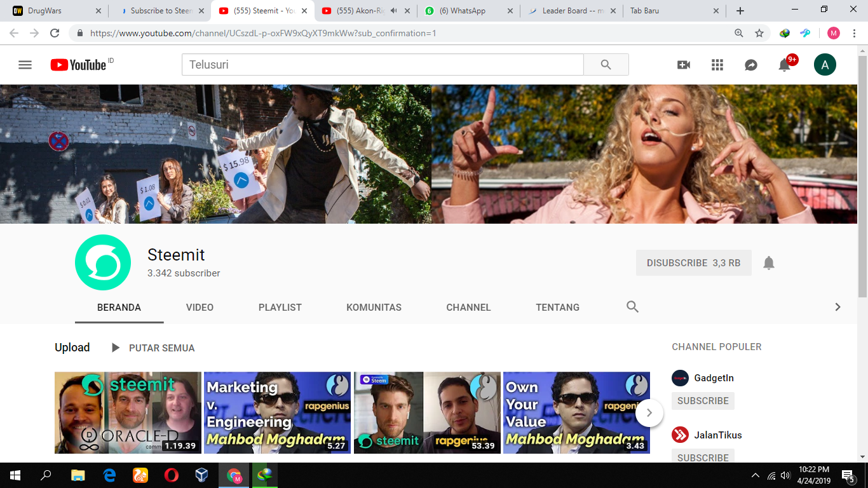This screenshot has height=488, width=868.
Task: Open the YouTube hamburger menu
Action: click(25, 64)
